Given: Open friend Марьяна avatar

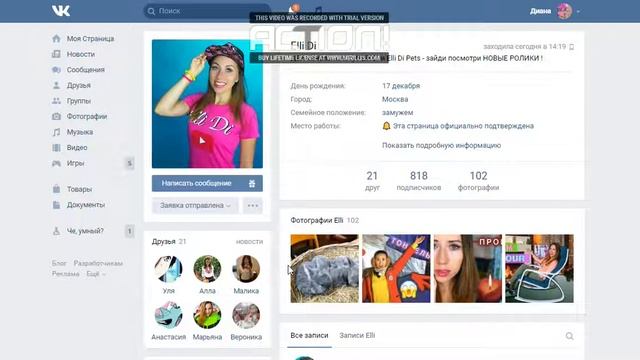Looking at the screenshot, I should pos(207,315).
